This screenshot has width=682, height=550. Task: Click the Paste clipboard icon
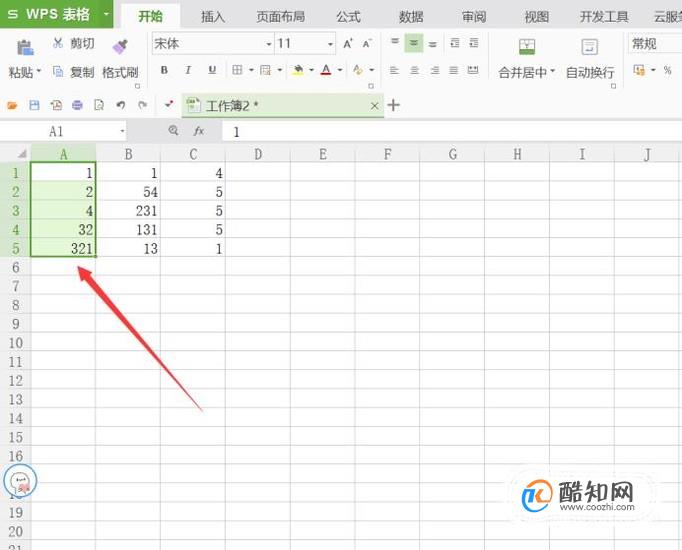25,47
